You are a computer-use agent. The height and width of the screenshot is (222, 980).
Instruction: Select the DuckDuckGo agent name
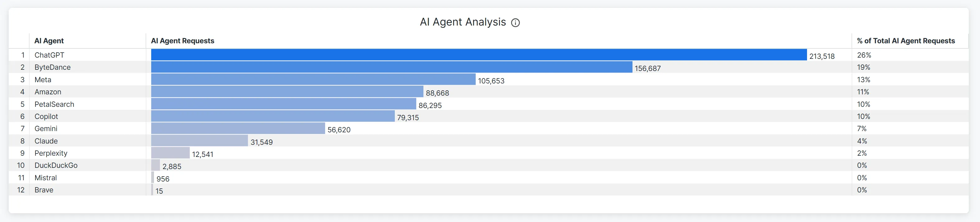[56, 165]
